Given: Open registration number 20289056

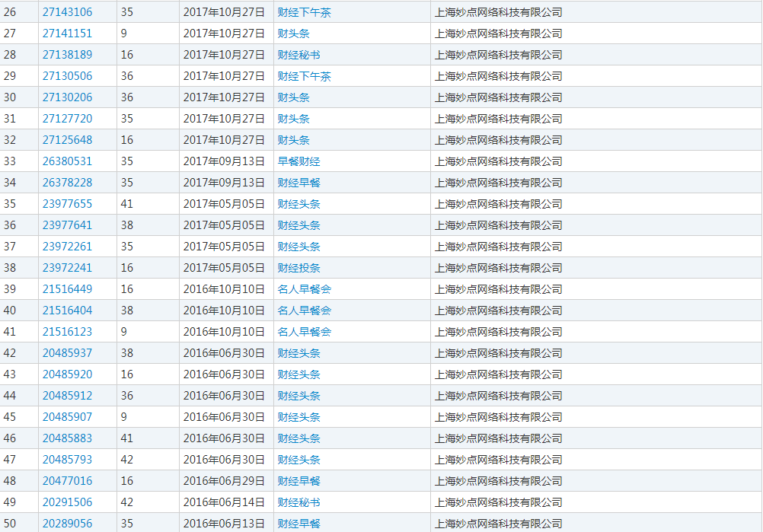Looking at the screenshot, I should (x=67, y=524).
